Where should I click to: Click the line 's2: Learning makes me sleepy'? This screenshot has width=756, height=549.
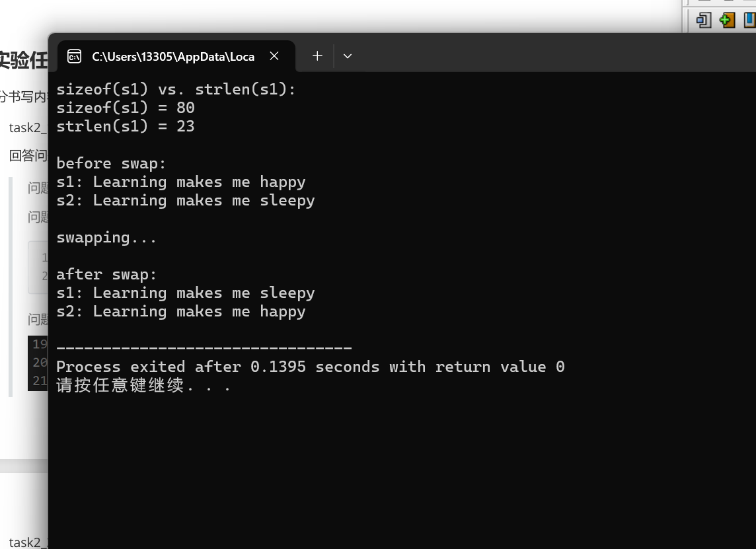[x=186, y=201]
